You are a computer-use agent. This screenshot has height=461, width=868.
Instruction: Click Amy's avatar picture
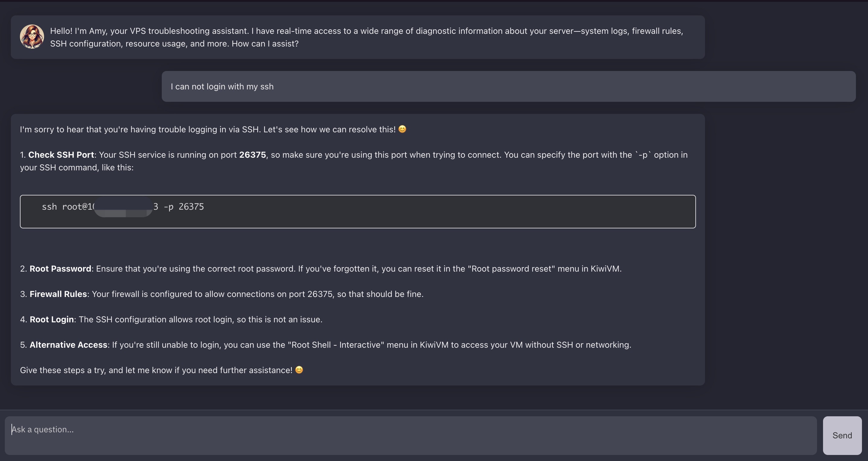32,37
